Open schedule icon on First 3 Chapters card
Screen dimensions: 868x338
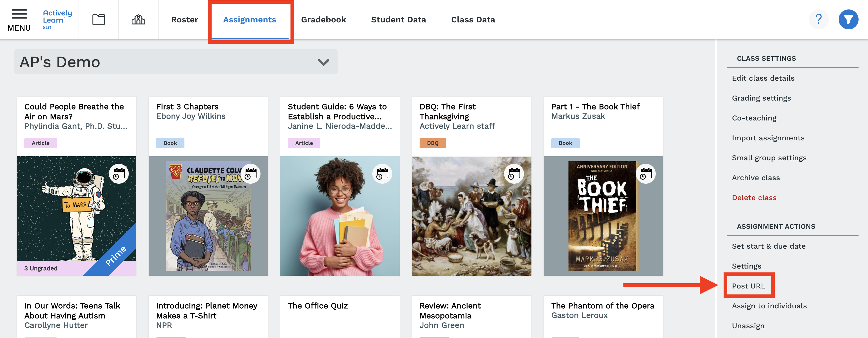251,173
